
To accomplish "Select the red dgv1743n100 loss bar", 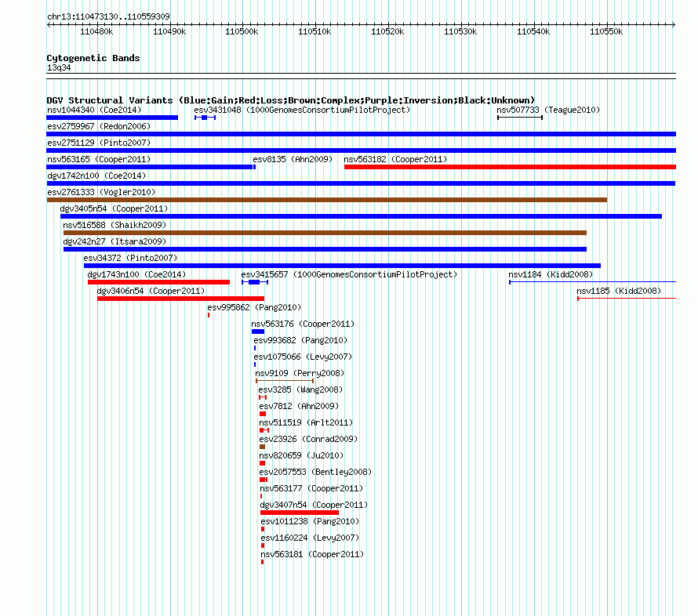I will tap(159, 282).
